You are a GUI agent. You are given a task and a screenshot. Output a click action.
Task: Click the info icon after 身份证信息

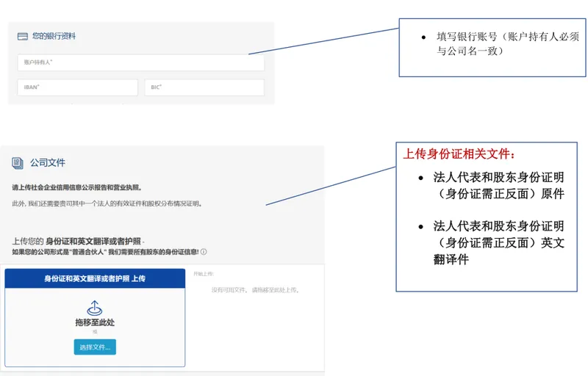pos(204,252)
